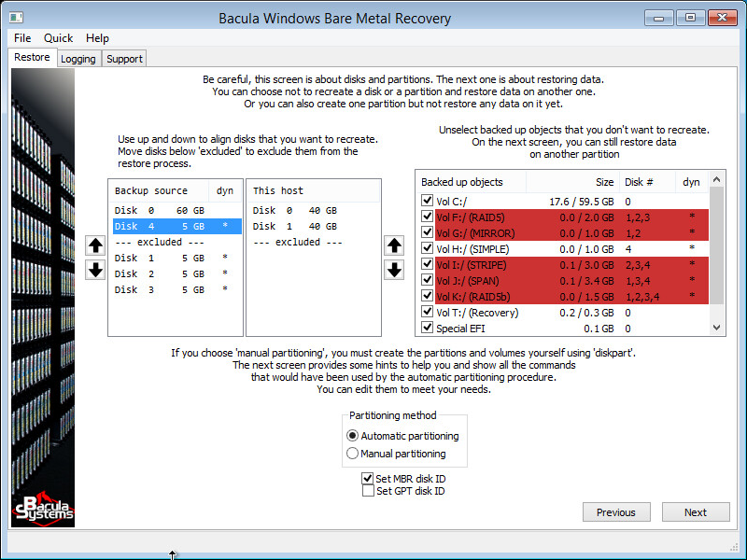Uncheck Special EFI checkbox
747x560 pixels.
[x=427, y=328]
